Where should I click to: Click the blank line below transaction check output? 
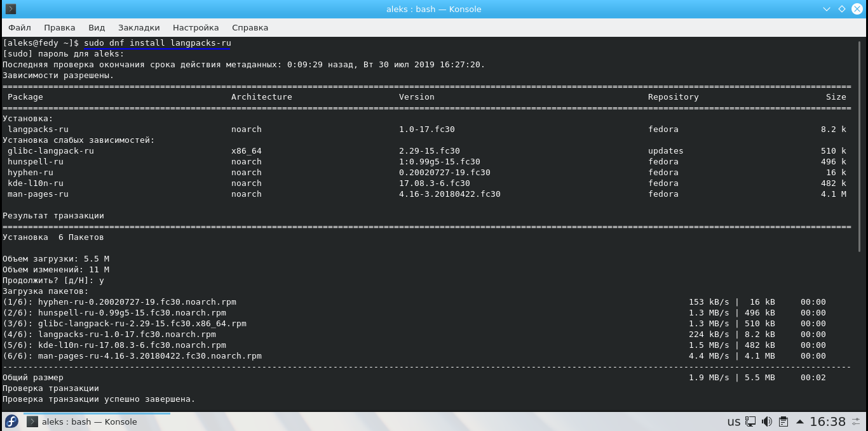[381, 408]
